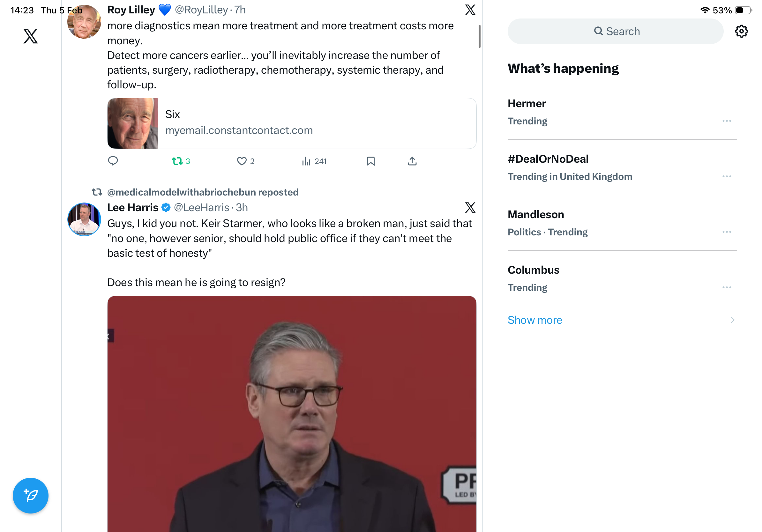Open the Columbus trending topic
This screenshot has height=532, width=762.
click(533, 270)
